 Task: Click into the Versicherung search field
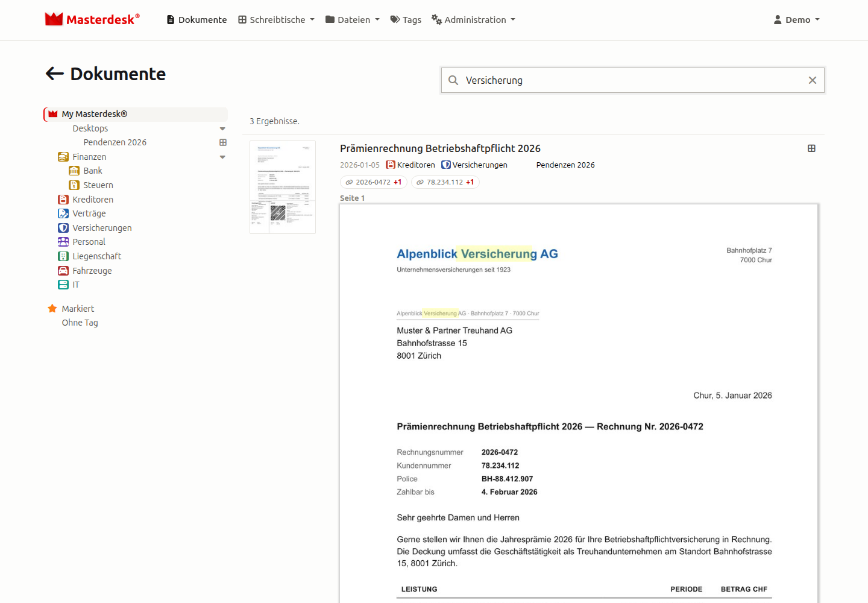pos(633,80)
